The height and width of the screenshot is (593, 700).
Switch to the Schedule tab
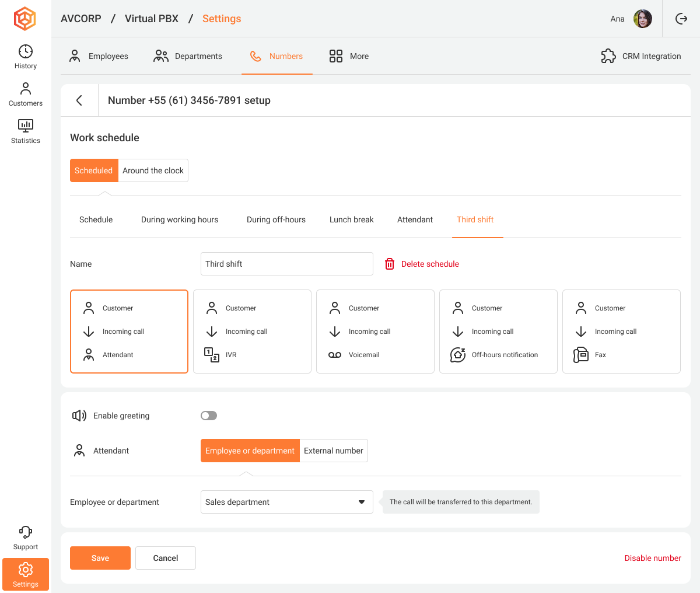pos(96,219)
